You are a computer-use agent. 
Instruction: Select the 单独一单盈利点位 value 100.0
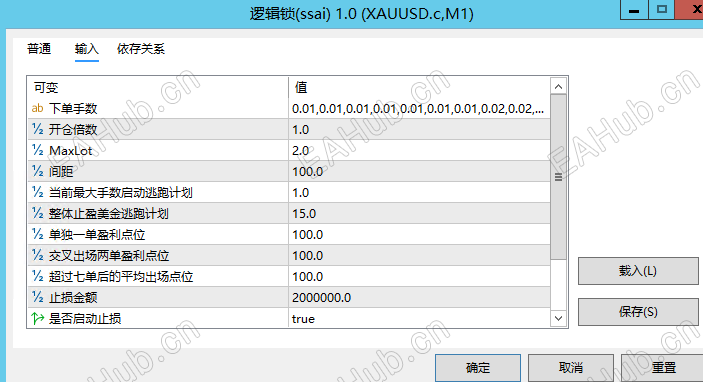(419, 234)
